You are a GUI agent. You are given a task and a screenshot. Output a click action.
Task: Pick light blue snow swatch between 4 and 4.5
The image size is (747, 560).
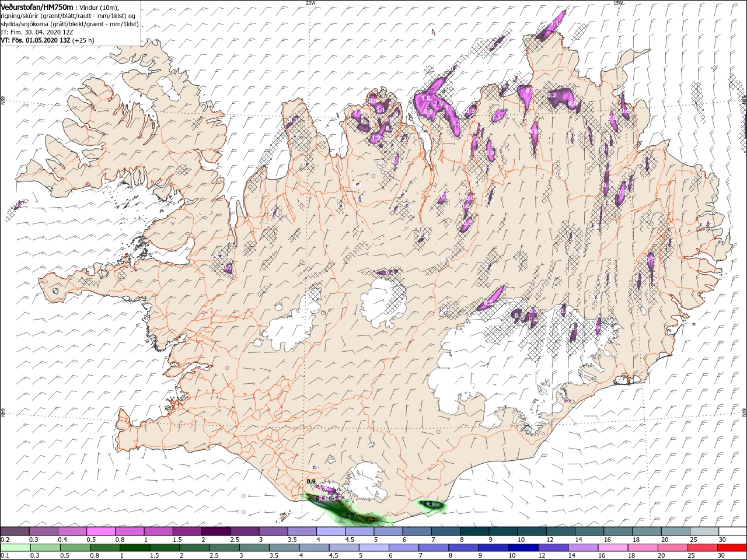330,531
